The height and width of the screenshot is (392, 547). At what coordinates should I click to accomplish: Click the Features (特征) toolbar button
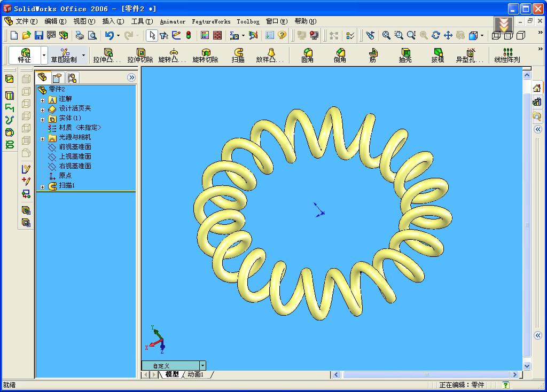[25, 56]
